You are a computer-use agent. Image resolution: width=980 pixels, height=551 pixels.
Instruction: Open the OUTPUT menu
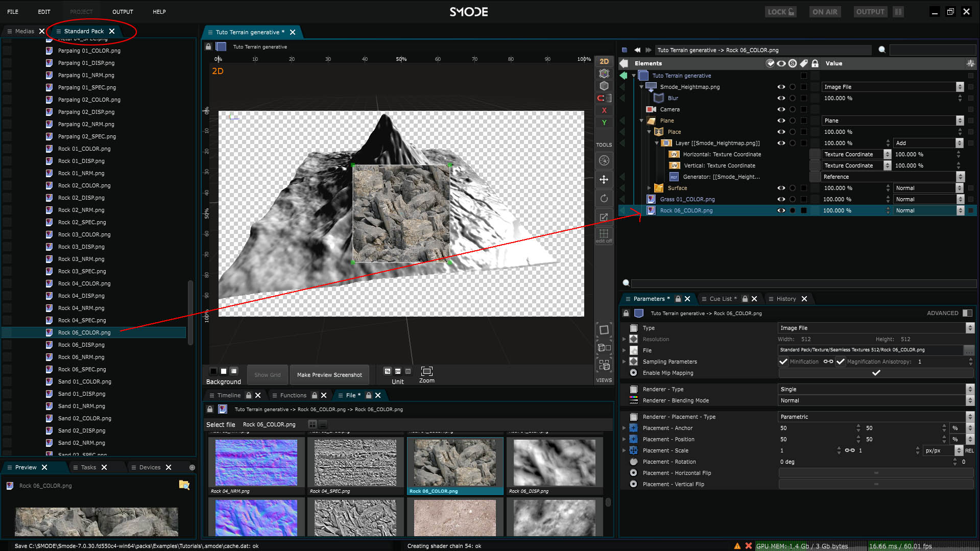point(123,12)
